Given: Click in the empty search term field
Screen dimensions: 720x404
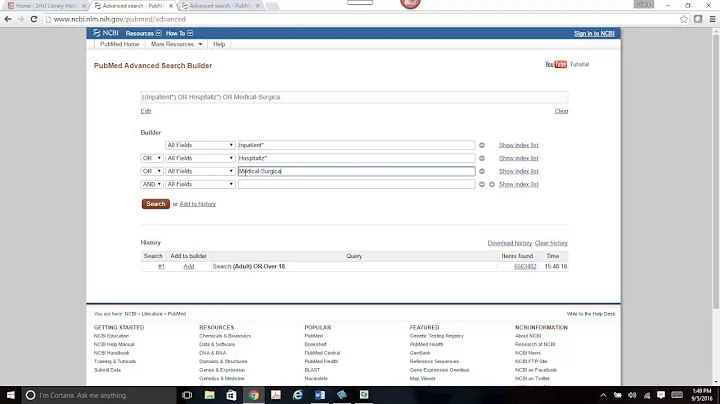Looking at the screenshot, I should click(356, 184).
